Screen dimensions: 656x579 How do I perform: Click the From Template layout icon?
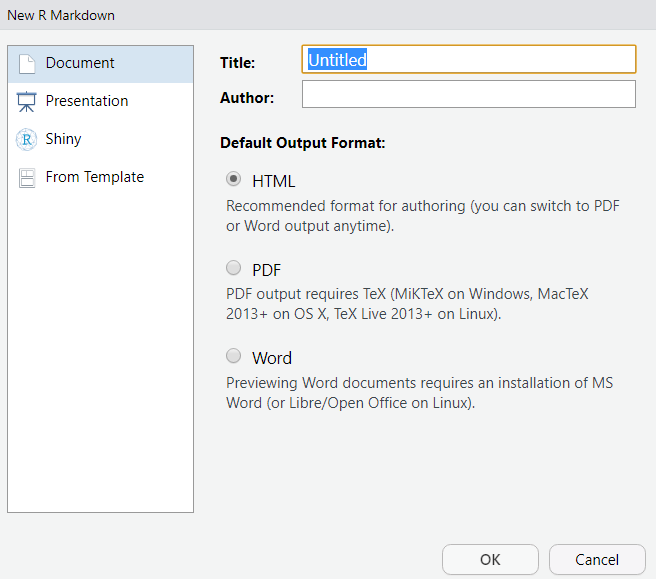pos(27,178)
